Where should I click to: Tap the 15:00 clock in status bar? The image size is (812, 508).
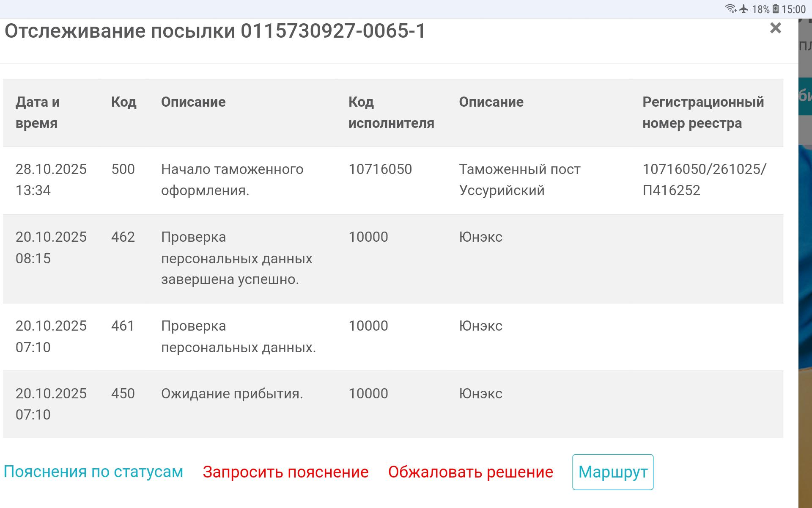click(x=793, y=9)
